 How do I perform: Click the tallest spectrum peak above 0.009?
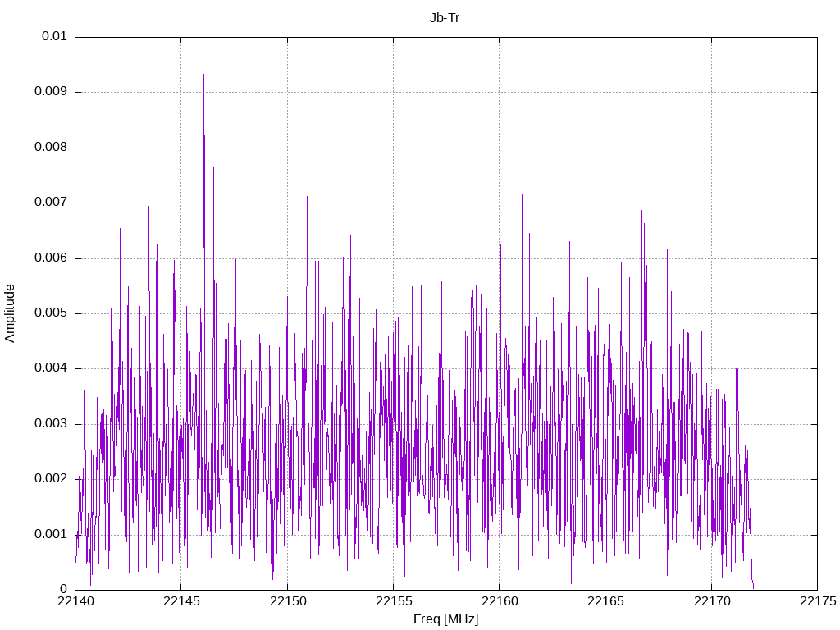click(x=203, y=75)
